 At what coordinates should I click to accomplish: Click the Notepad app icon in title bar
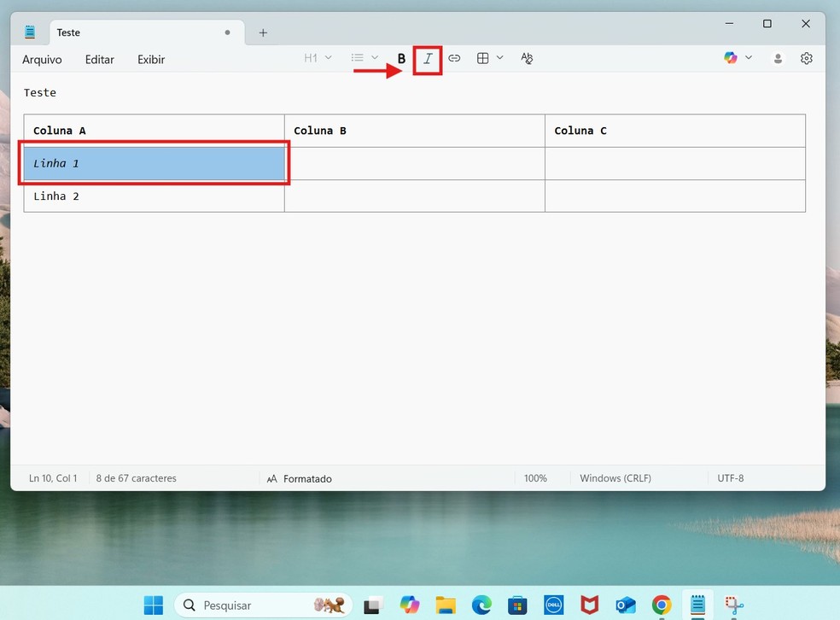(x=30, y=32)
